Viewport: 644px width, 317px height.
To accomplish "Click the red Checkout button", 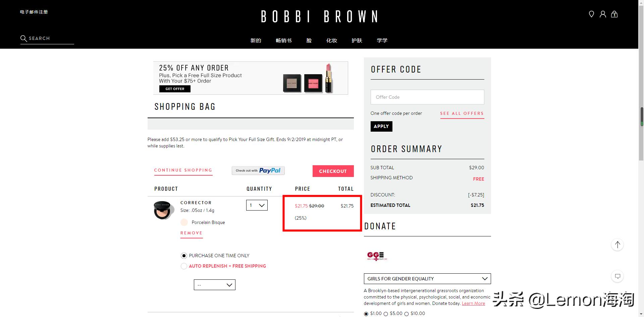I will point(333,171).
